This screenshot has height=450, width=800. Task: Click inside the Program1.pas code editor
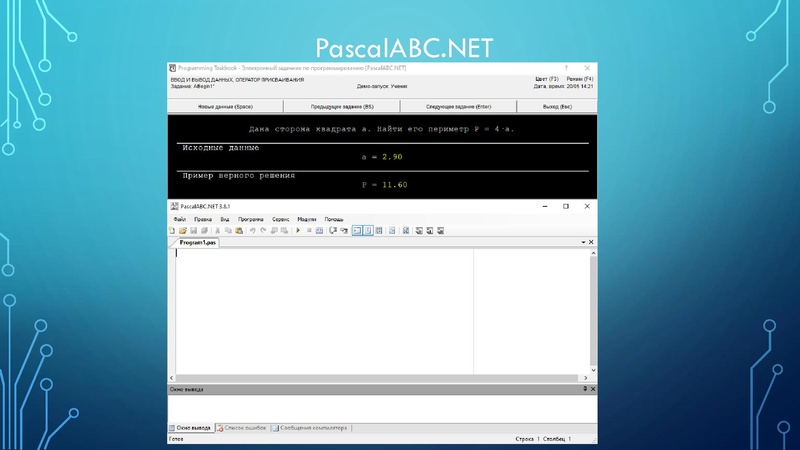pos(320,310)
